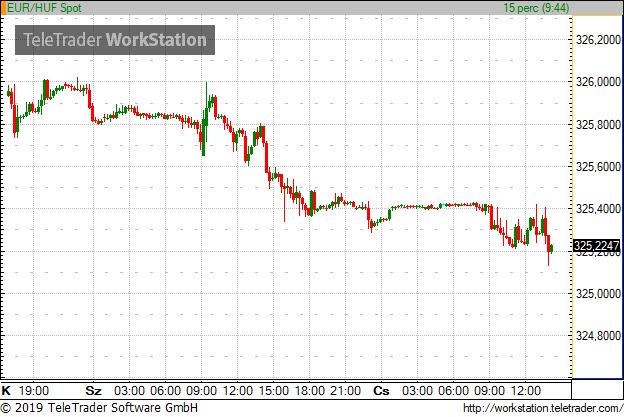Click the last green candlestick on the chart
The height and width of the screenshot is (417, 624).
[552, 249]
